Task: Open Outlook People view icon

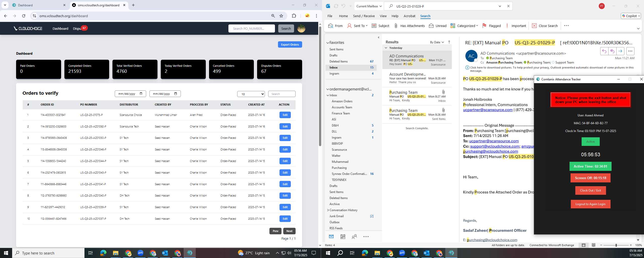Action: pyautogui.click(x=354, y=237)
